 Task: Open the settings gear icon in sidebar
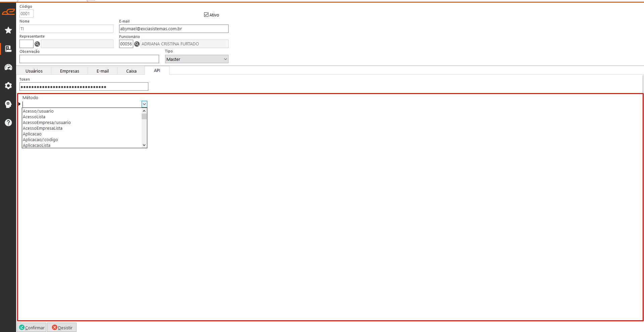[x=8, y=86]
